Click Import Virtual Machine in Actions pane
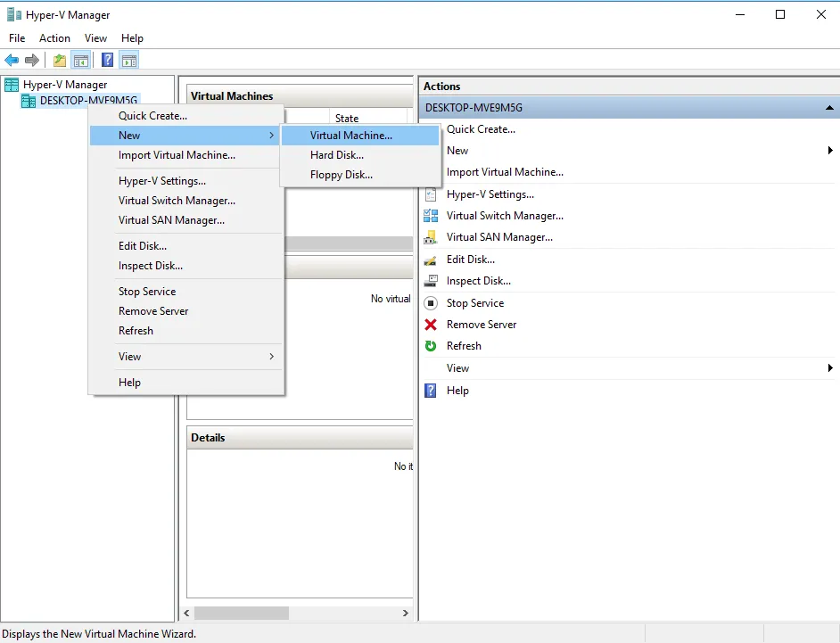Image resolution: width=840 pixels, height=643 pixels. [505, 172]
